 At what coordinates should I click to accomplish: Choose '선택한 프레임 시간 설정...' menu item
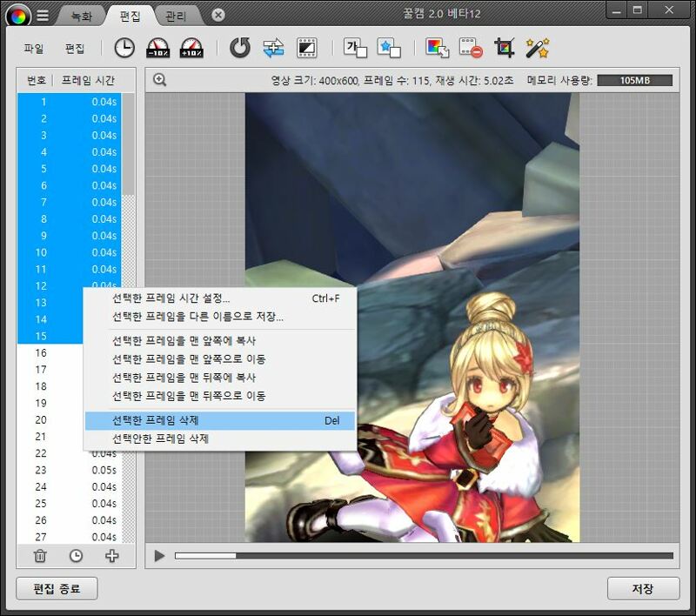220,298
